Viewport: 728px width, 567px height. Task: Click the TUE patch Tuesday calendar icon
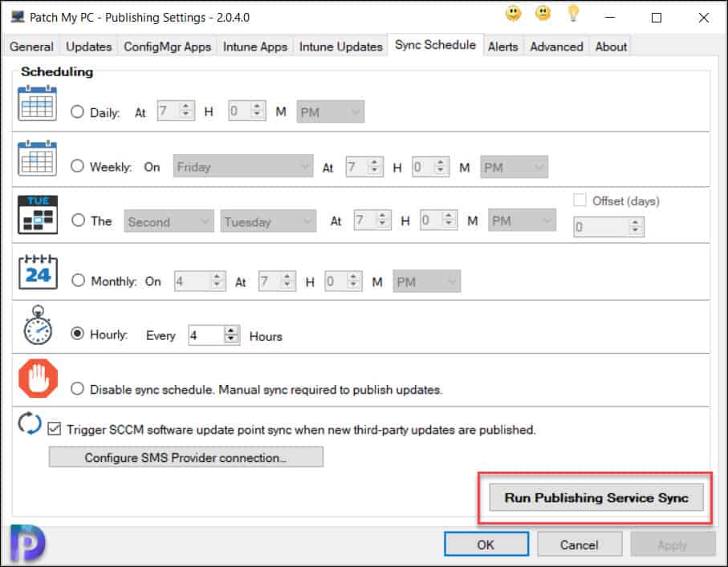(38, 214)
